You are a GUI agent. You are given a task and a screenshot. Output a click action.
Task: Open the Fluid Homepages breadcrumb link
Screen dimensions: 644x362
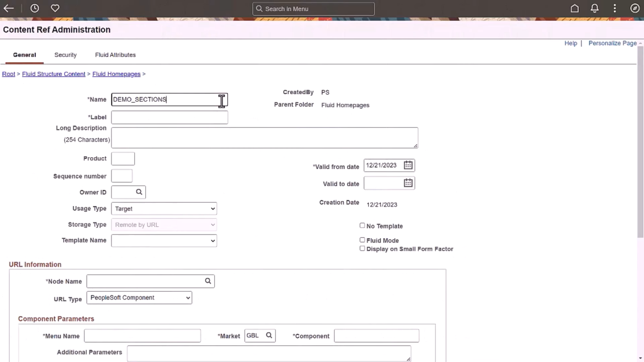pos(116,74)
